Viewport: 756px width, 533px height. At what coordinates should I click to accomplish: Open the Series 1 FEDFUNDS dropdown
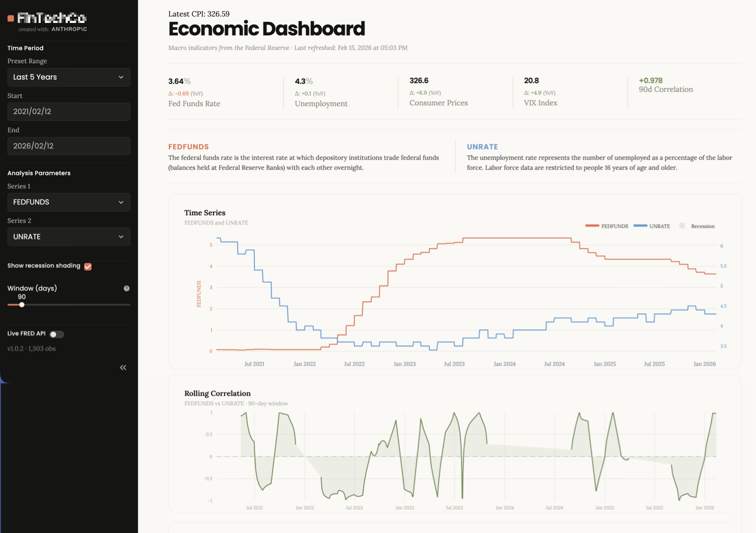(68, 202)
